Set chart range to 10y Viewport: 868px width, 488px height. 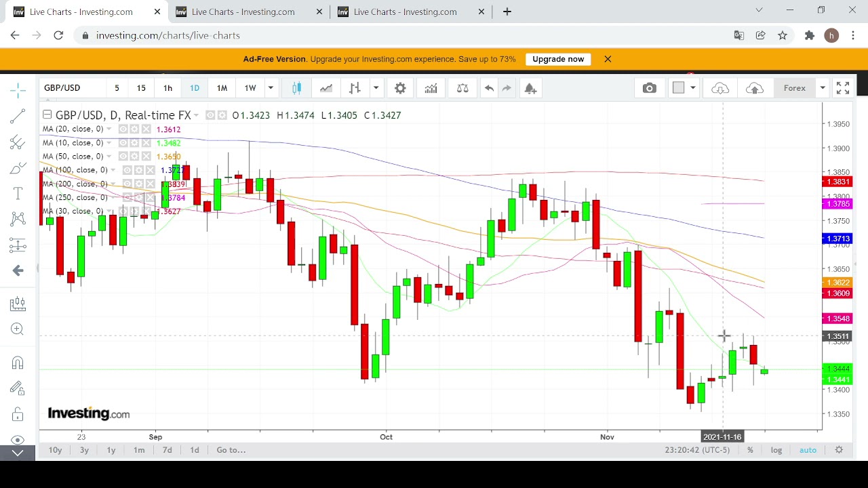pos(55,450)
